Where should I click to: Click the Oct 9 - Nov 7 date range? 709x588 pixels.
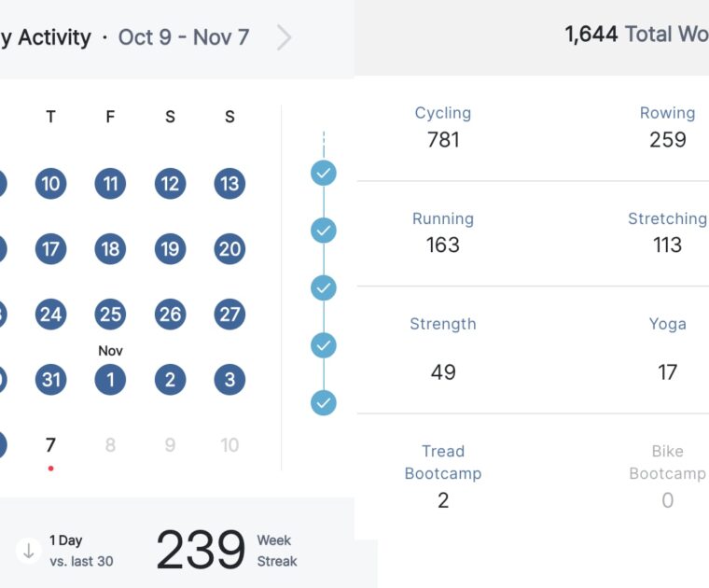click(184, 37)
